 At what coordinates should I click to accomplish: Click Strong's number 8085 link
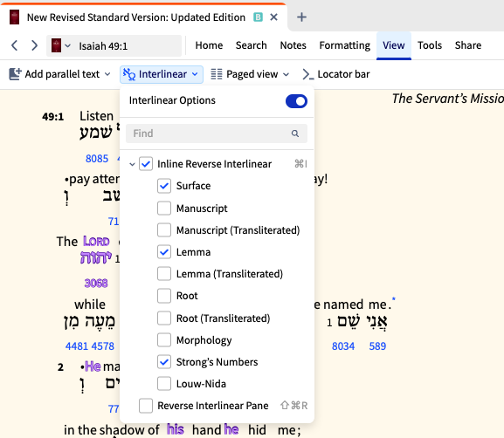pyautogui.click(x=97, y=159)
